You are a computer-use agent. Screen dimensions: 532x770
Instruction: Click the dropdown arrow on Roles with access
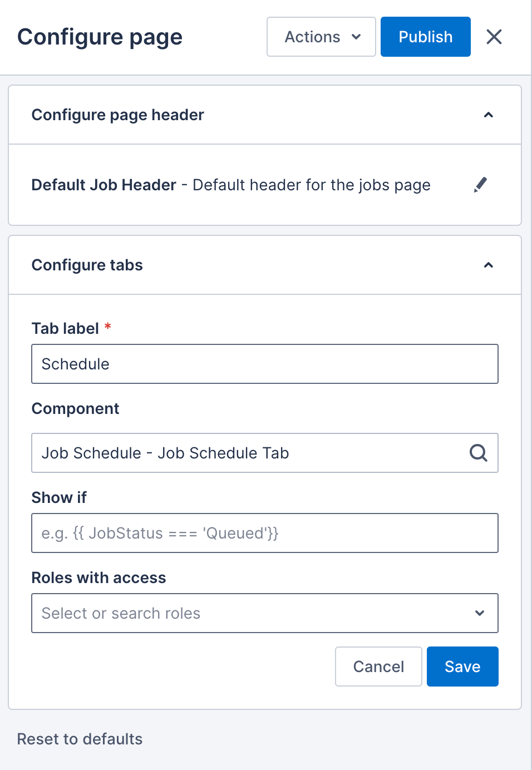pos(479,613)
